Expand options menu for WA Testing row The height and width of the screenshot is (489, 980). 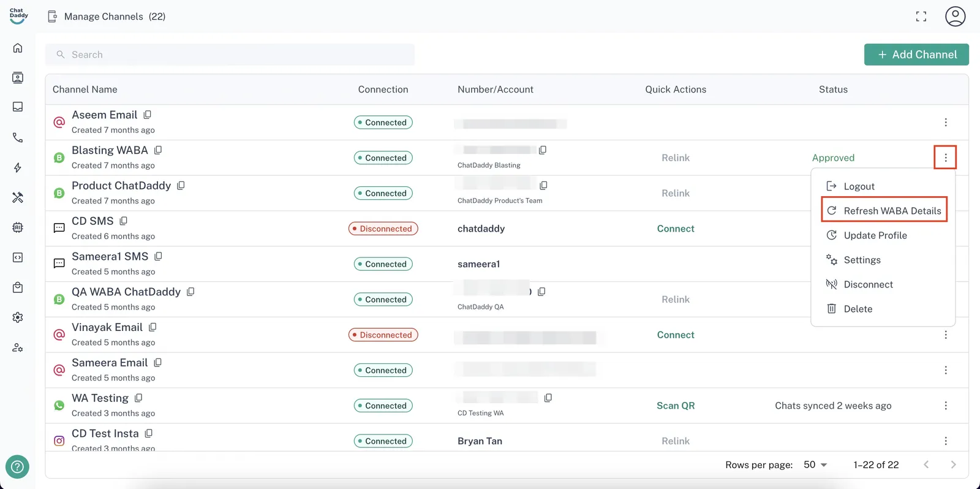[x=946, y=406]
